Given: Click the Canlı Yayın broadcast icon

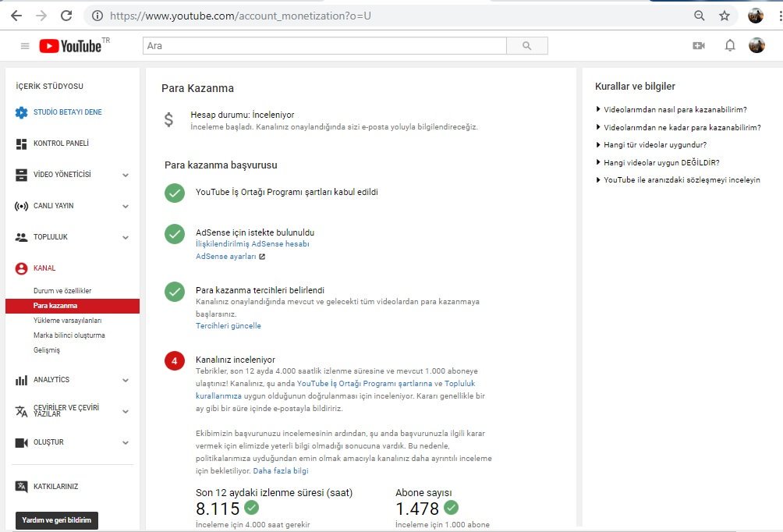Looking at the screenshot, I should (22, 206).
